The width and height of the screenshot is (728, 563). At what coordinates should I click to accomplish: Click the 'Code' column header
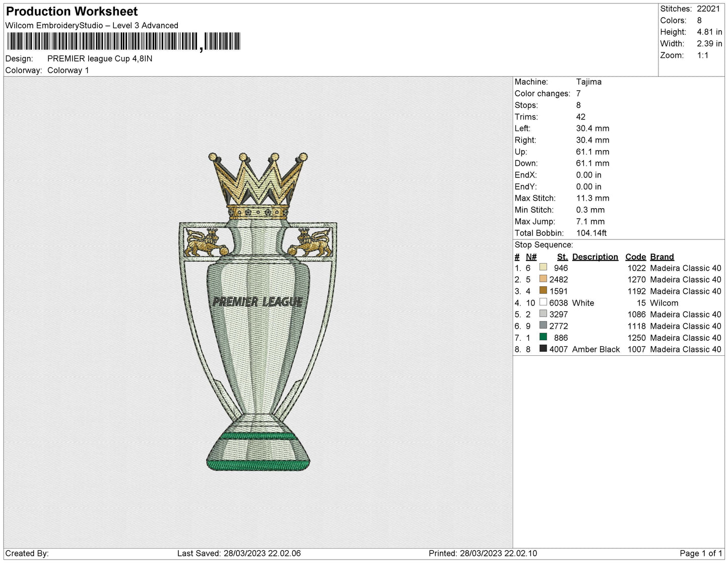pos(635,257)
